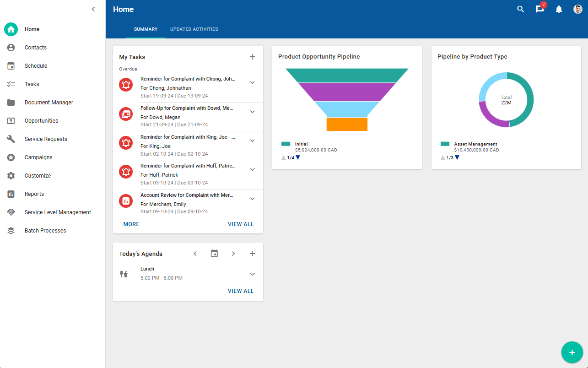Open the calendar picker in Today's Agenda

coord(214,254)
